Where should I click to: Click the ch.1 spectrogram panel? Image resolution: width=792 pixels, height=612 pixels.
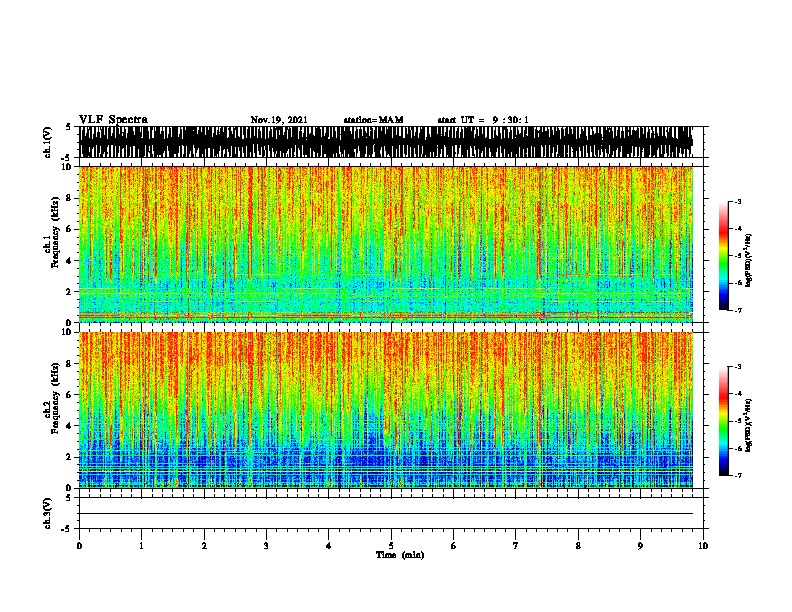pos(386,244)
